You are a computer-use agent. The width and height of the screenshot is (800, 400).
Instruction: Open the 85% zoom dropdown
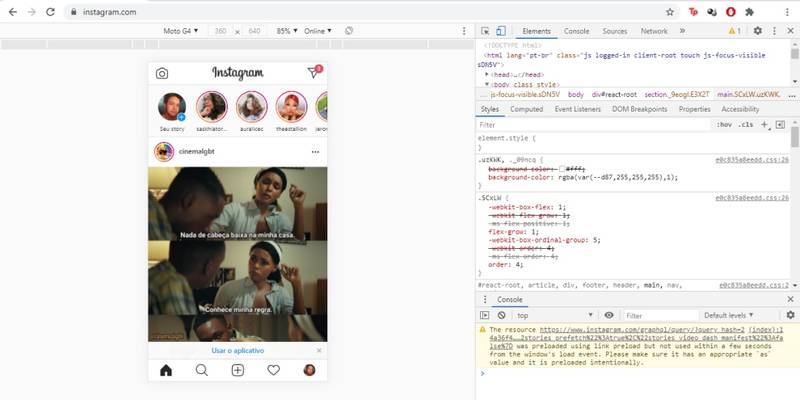pyautogui.click(x=286, y=31)
